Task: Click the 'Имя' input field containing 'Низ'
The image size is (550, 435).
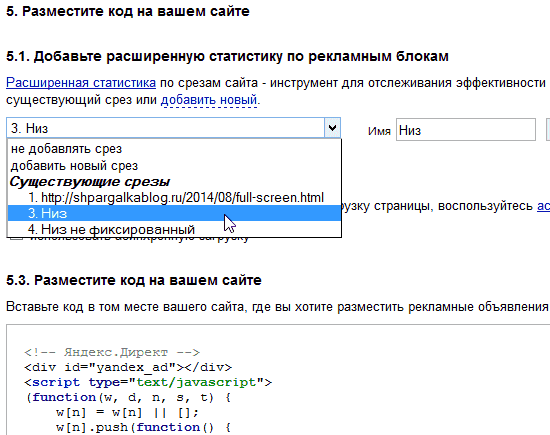Action: [x=466, y=130]
